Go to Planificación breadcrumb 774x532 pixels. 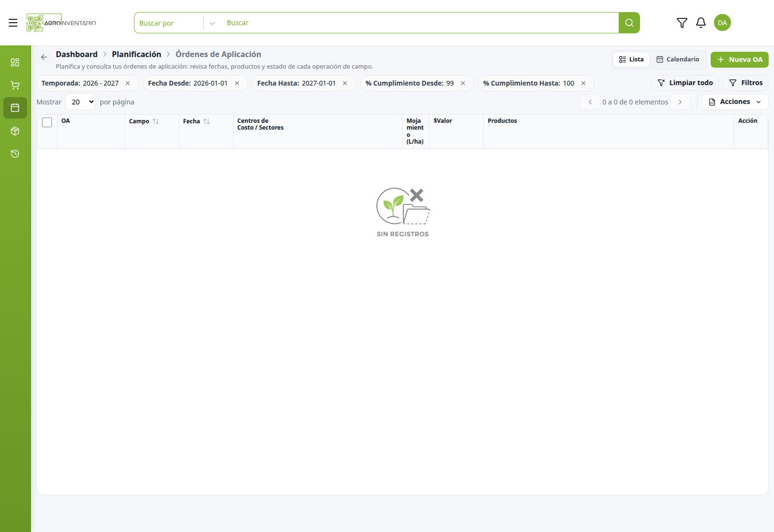tap(136, 54)
